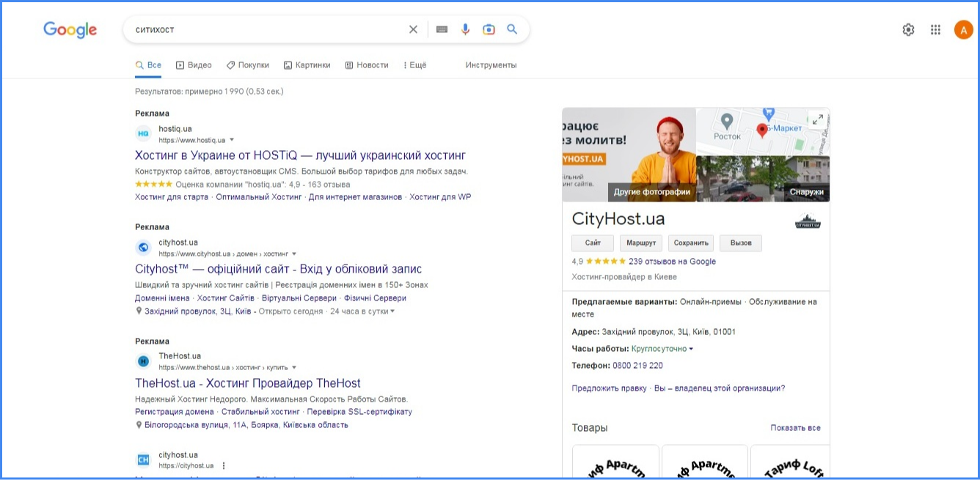980x480 pixels.
Task: Open the Google logo homepage
Action: click(70, 29)
